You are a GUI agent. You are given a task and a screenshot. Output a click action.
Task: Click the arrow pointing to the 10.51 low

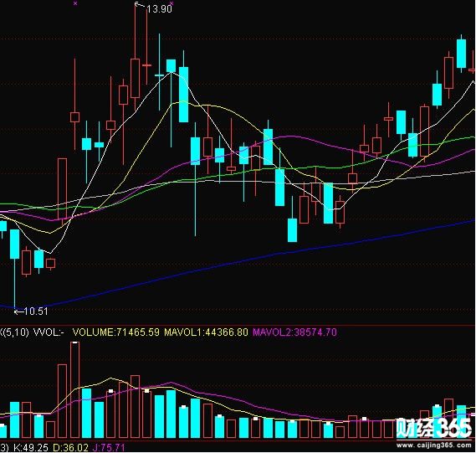point(18,311)
